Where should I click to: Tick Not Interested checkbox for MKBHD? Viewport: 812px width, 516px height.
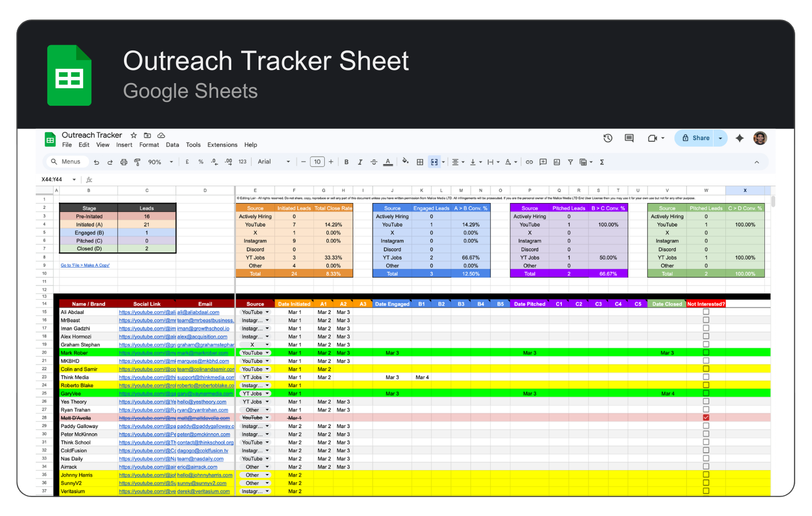coord(706,361)
